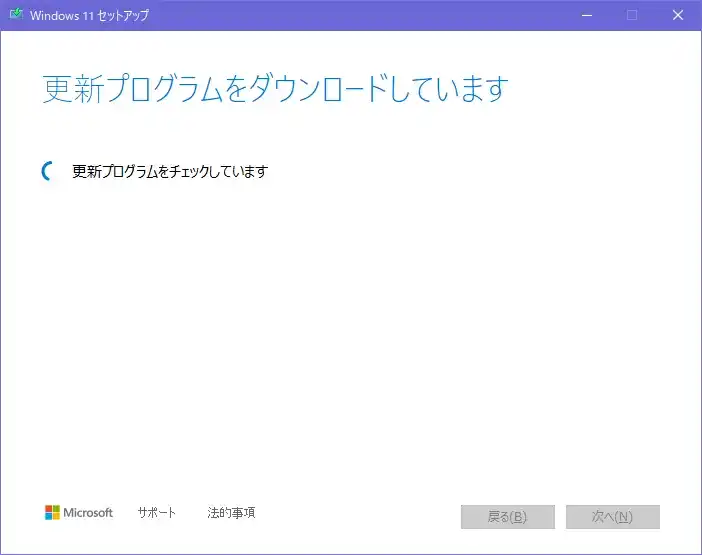Screen dimensions: 702x555
Task: Click the Microsoft wordmark text
Action: point(89,513)
